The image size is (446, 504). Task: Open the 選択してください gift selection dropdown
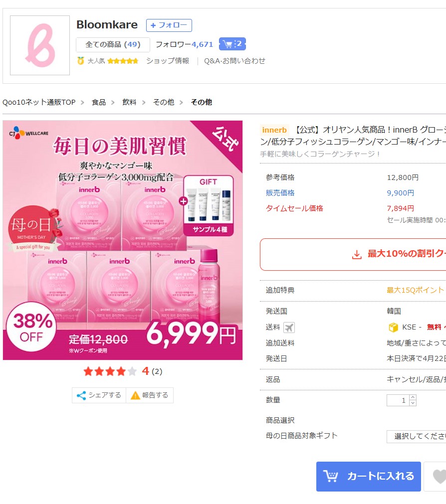[x=418, y=437]
